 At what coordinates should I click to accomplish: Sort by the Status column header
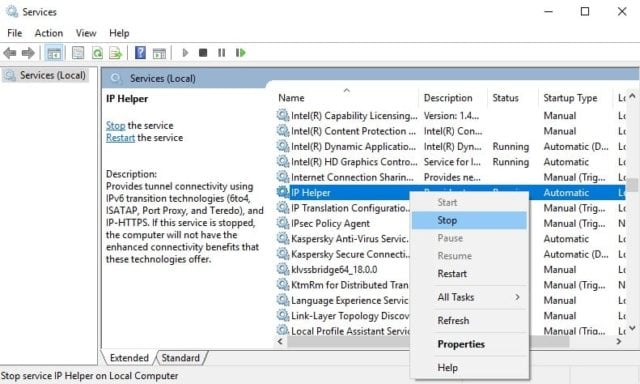tap(513, 98)
